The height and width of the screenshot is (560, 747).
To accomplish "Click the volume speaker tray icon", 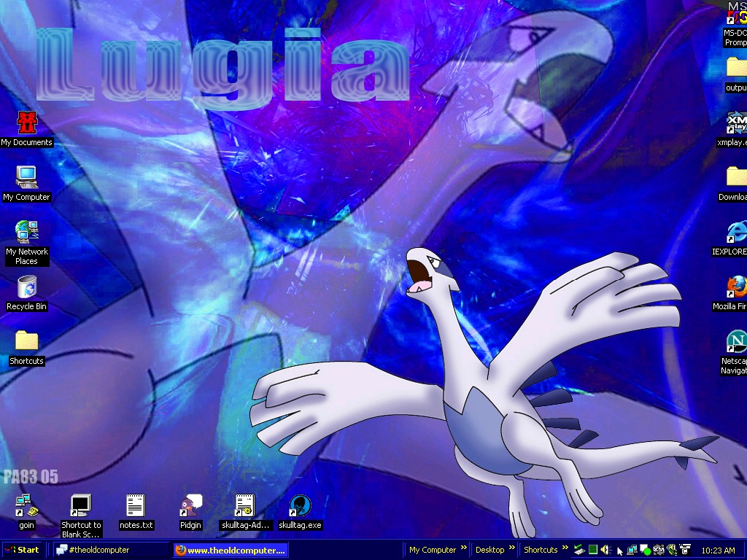I will 605,550.
